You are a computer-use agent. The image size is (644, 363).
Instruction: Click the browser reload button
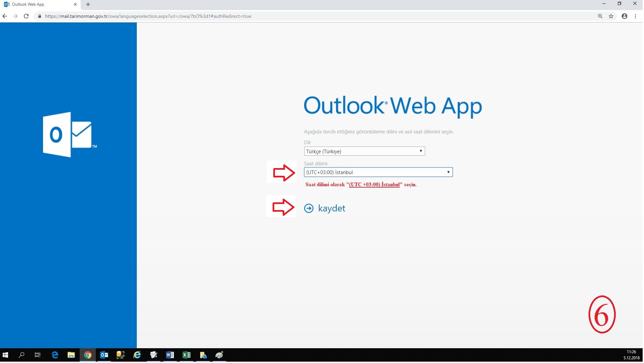[26, 16]
